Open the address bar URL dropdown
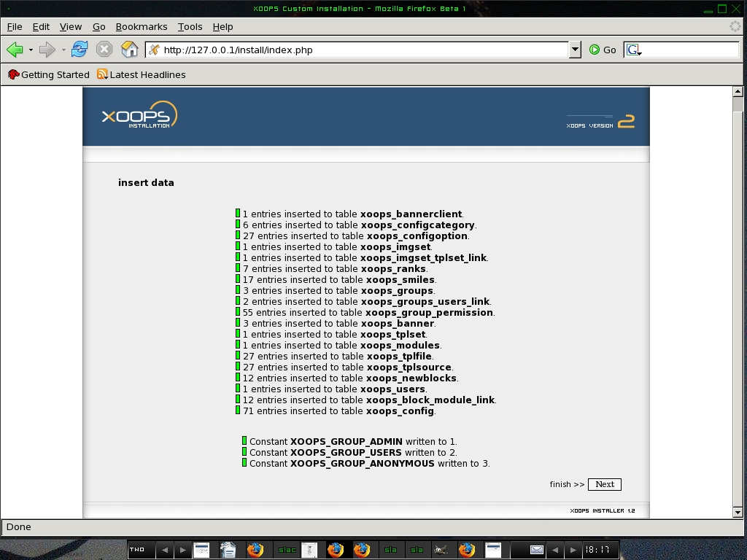Screen dimensions: 747x560 pos(575,50)
